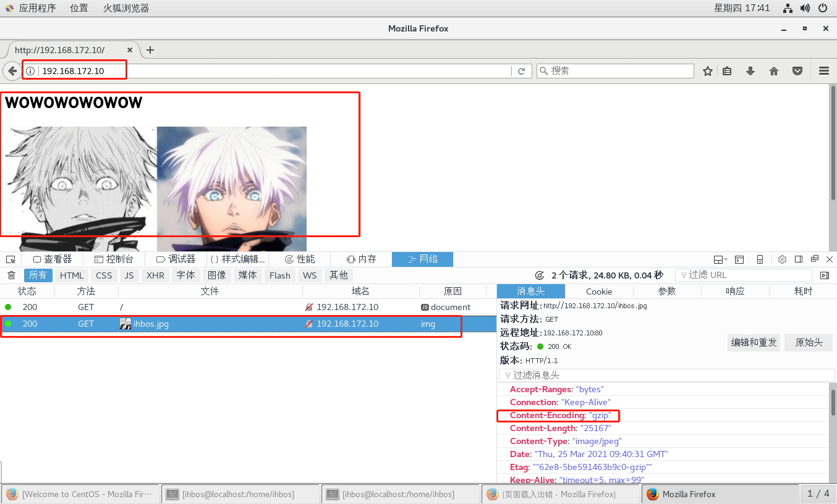Open the network performance analysis icon

539,275
